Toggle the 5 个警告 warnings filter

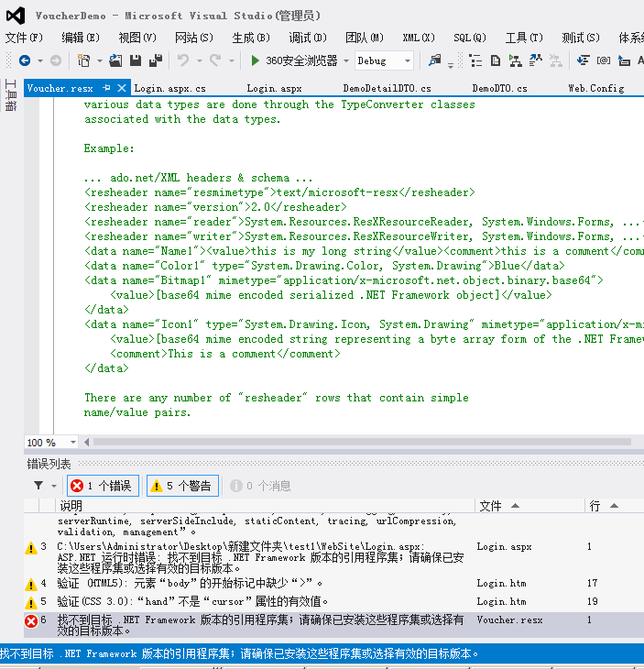pyautogui.click(x=182, y=486)
